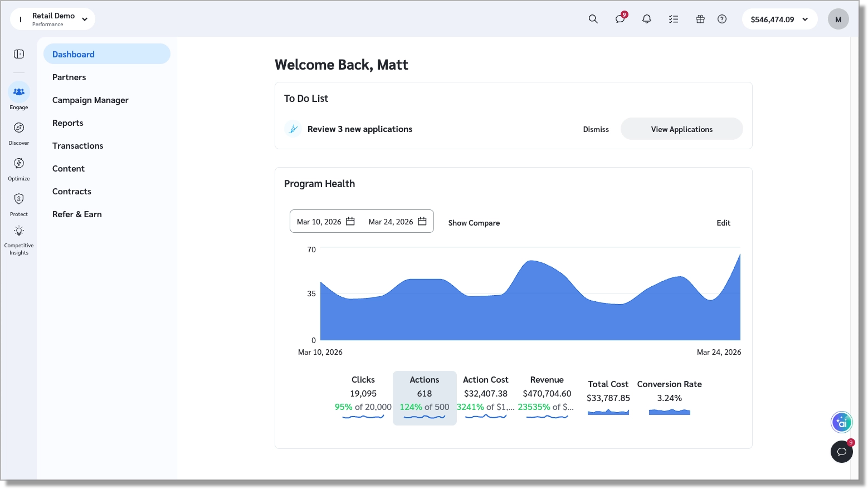Launch the AI assistant button
This screenshot has height=489, width=868.
click(842, 422)
